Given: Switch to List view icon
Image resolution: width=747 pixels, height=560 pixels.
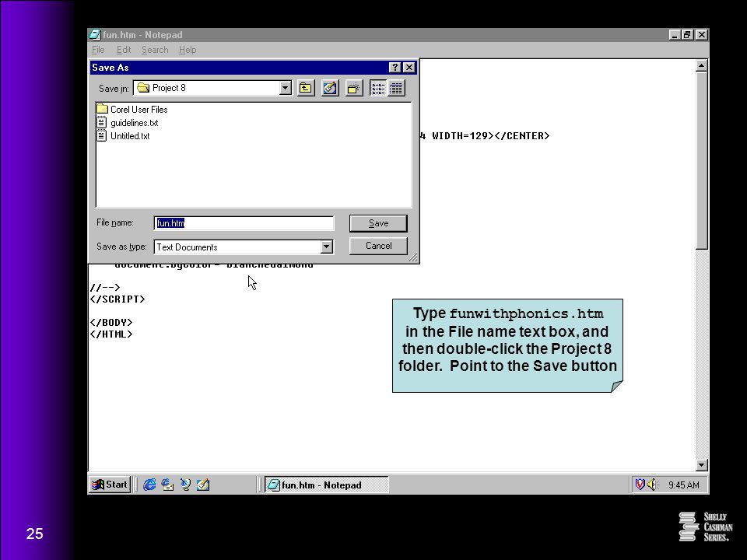Looking at the screenshot, I should point(378,88).
